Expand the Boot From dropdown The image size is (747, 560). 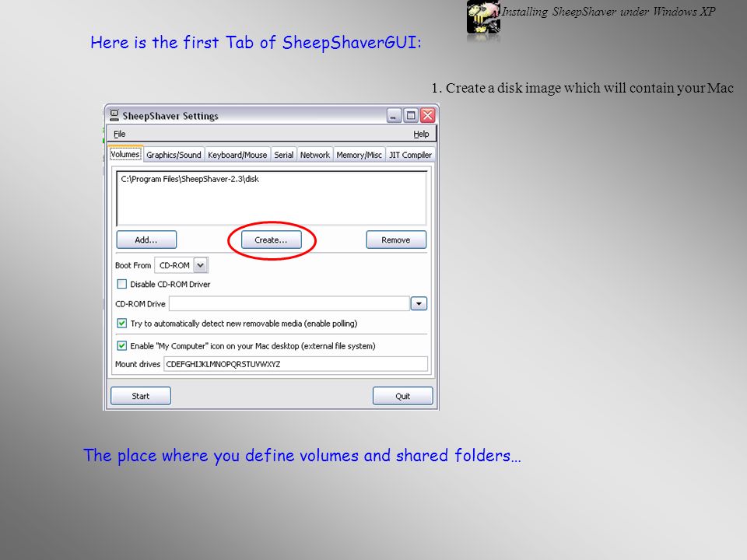201,265
